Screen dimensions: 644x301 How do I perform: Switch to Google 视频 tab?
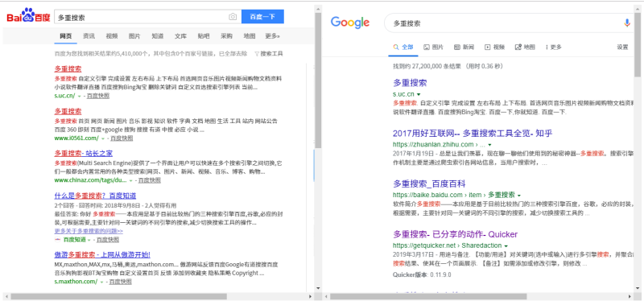coord(494,47)
